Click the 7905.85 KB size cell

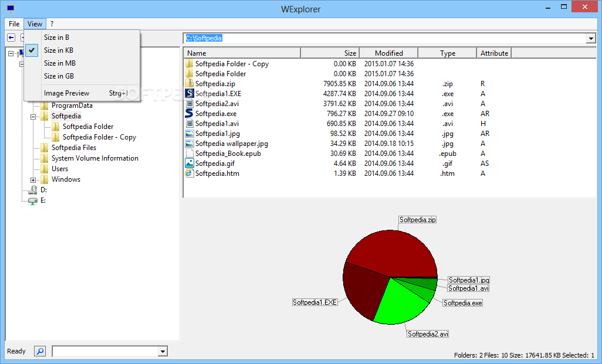pos(339,84)
